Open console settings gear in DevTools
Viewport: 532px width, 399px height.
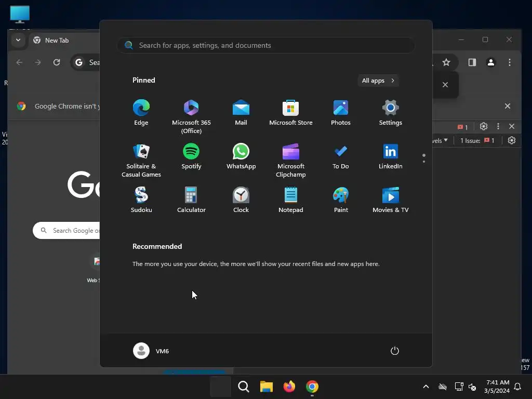click(x=512, y=140)
